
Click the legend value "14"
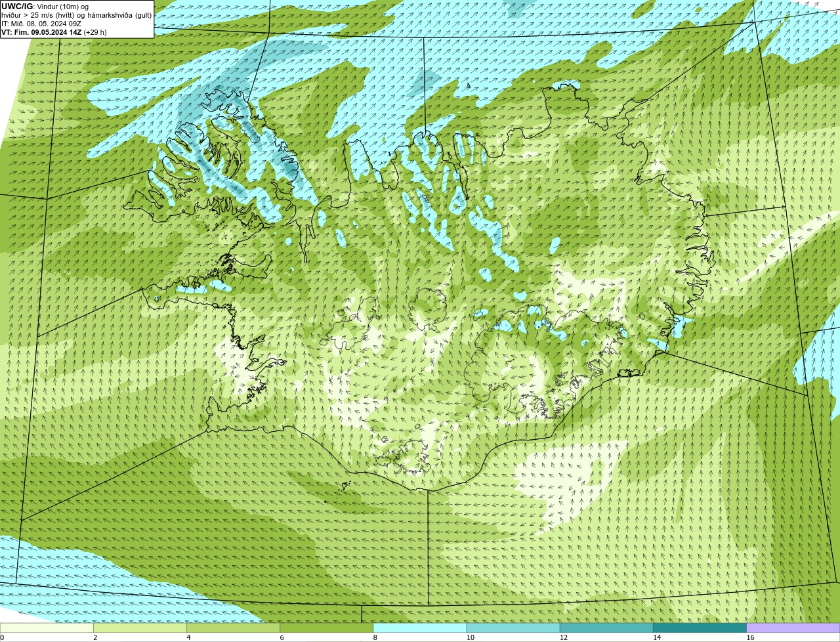(656, 637)
